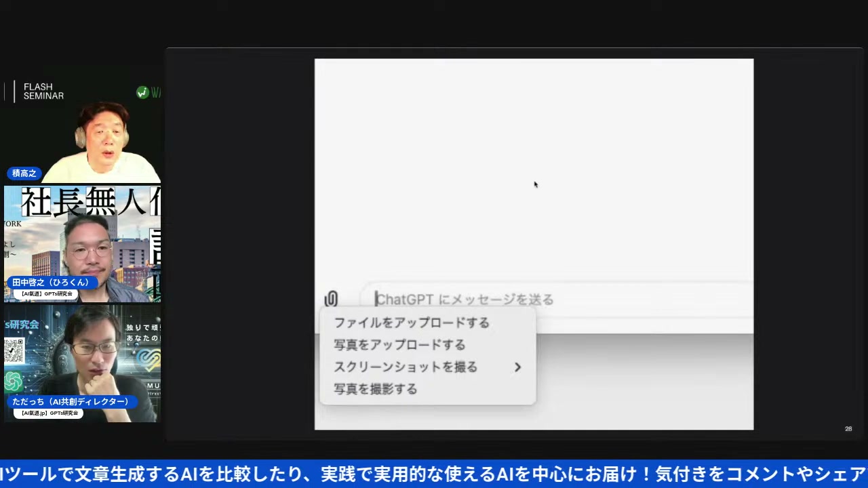Select ただっち（AI共創ディレクター） video thumbnail
Viewport: 868px width, 488px height.
(x=83, y=363)
